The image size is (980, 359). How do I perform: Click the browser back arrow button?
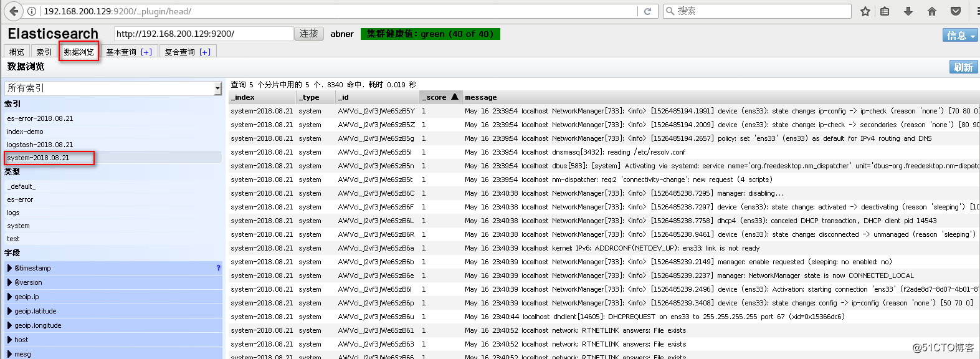click(13, 11)
